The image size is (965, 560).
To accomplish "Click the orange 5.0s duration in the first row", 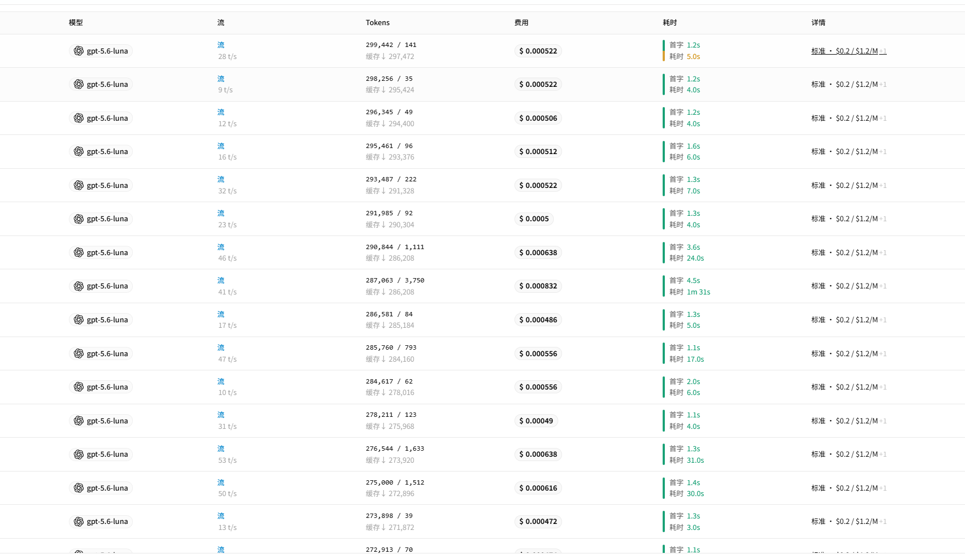I will pos(693,56).
